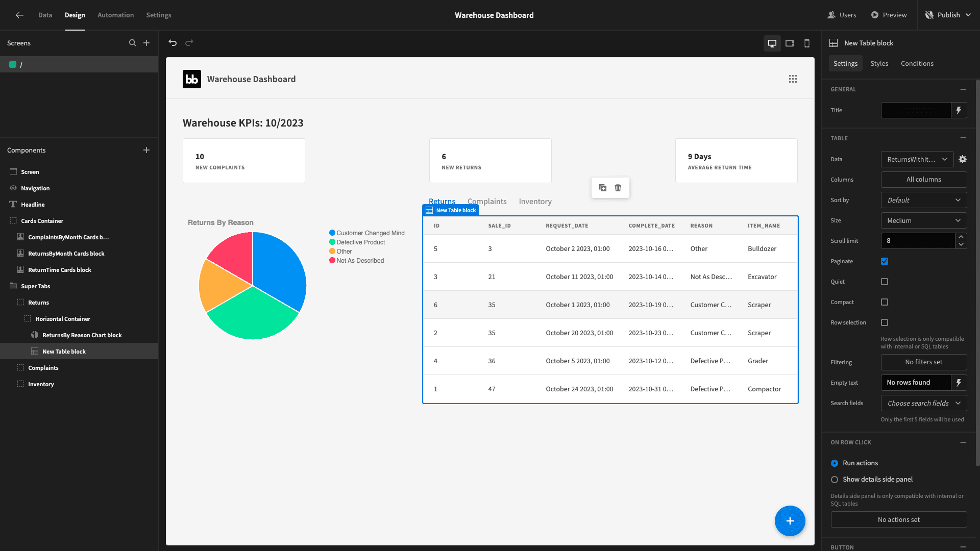
Task: Switch to tablet preview icon
Action: 790,43
